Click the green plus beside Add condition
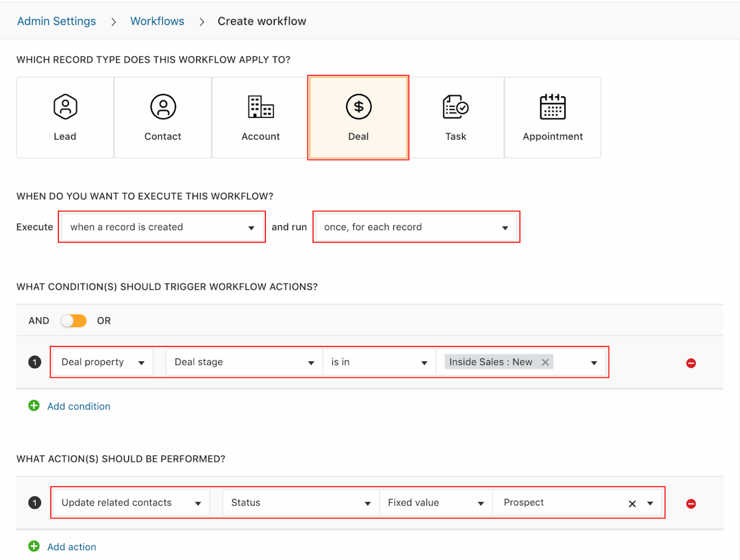This screenshot has width=740, height=560. click(x=34, y=406)
